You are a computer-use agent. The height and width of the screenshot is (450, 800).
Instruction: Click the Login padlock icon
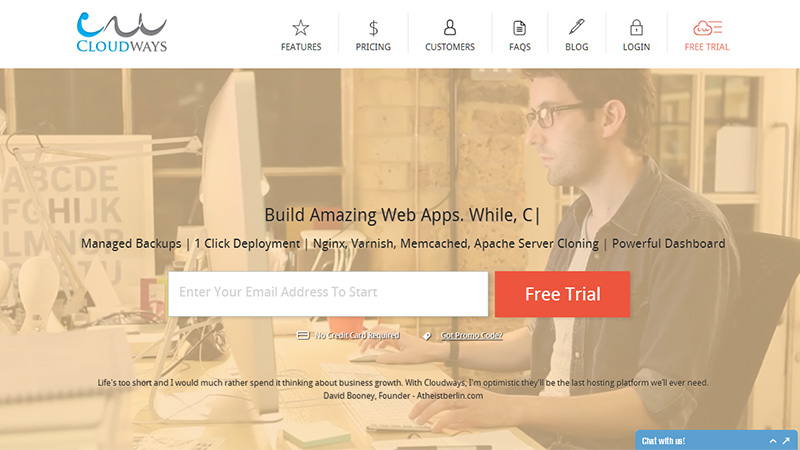point(636,27)
